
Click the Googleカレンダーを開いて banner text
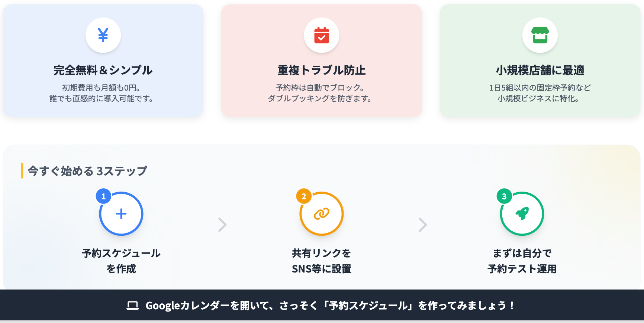pyautogui.click(x=329, y=306)
